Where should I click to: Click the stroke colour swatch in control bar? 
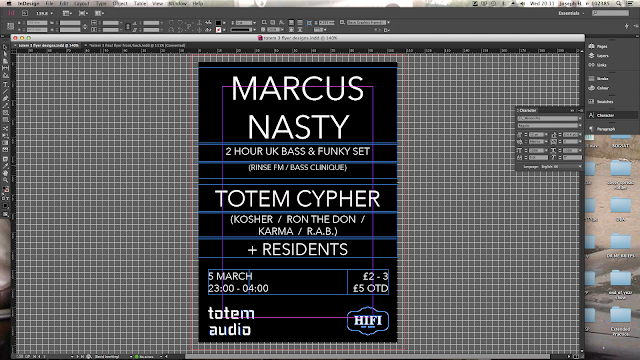coord(219,30)
